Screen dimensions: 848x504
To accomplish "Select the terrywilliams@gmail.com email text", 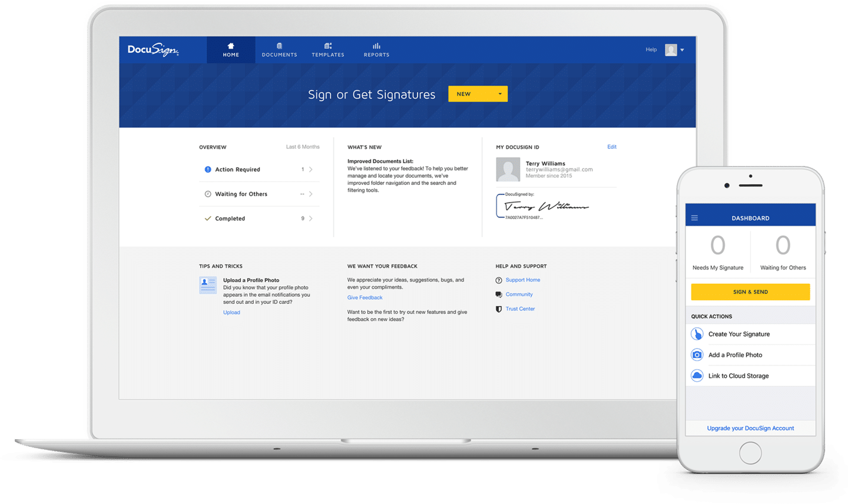I will 559,170.
